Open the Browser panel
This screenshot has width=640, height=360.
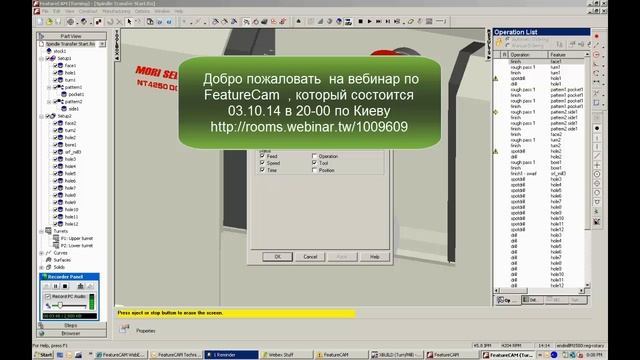pos(71,333)
